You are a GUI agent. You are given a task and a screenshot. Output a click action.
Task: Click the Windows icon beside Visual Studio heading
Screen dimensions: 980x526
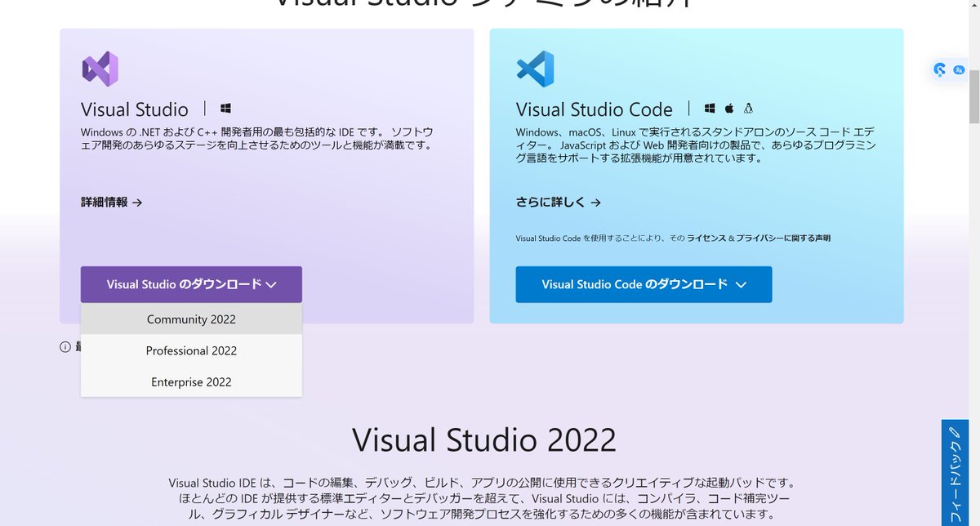226,108
